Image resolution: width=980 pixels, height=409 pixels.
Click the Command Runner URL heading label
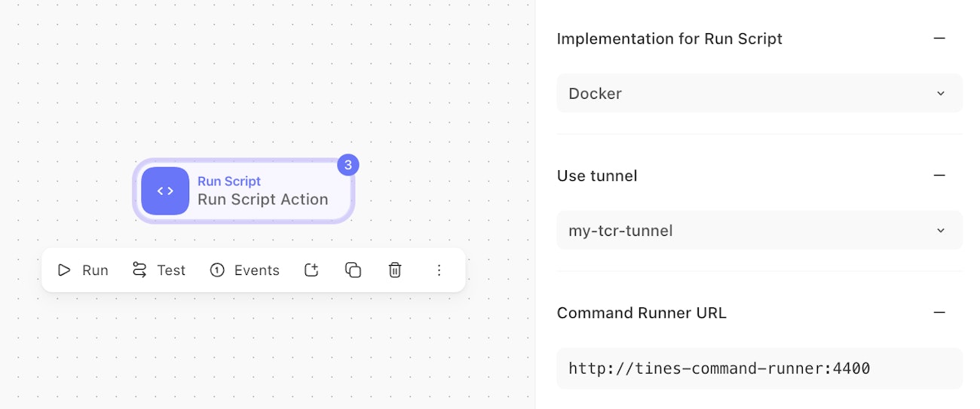(642, 313)
